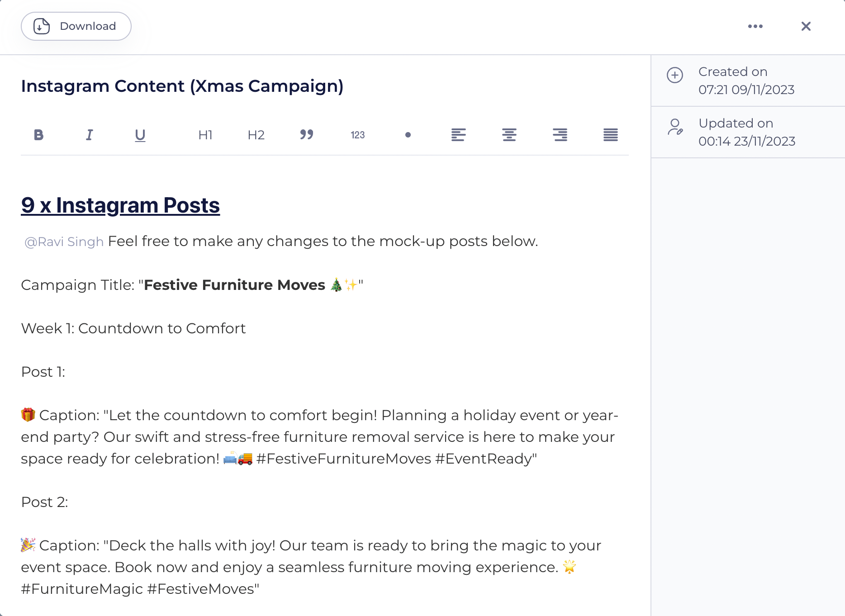The image size is (845, 616).
Task: Click the Created on plus icon
Action: (x=675, y=75)
